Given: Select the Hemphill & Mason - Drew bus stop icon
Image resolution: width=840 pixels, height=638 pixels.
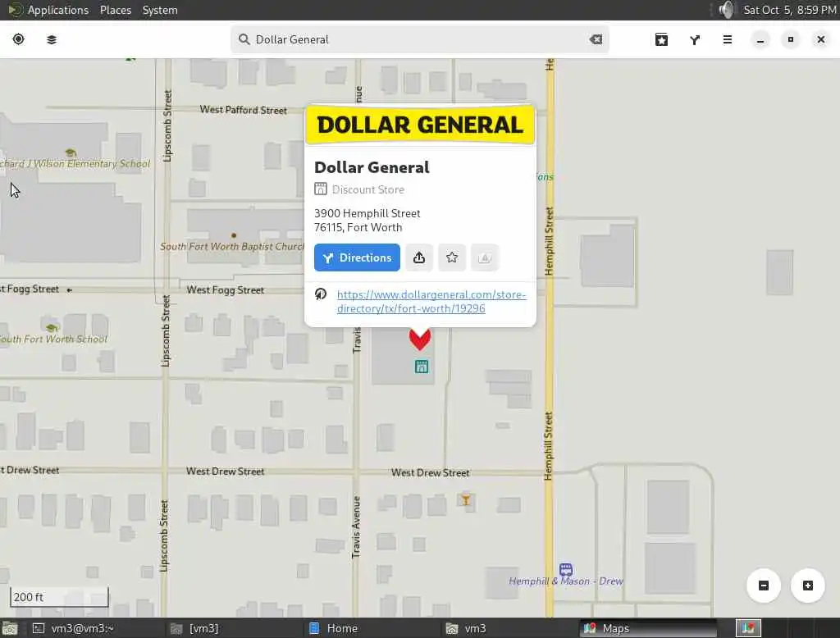Looking at the screenshot, I should pos(566,569).
